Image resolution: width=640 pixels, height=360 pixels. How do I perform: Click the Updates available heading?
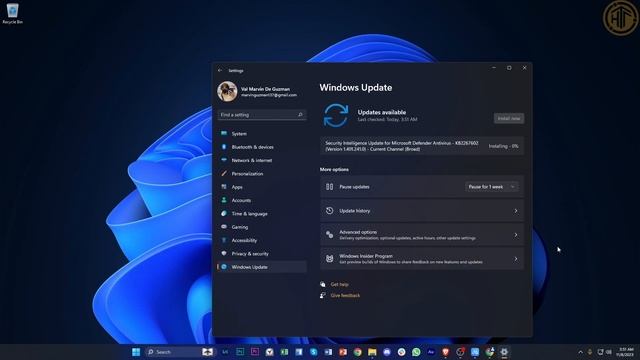click(382, 112)
